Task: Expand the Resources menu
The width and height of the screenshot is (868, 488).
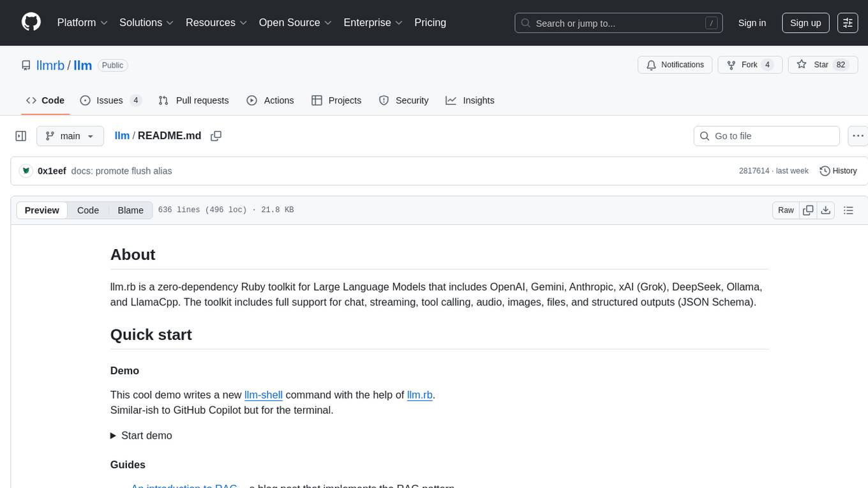Action: [x=216, y=22]
